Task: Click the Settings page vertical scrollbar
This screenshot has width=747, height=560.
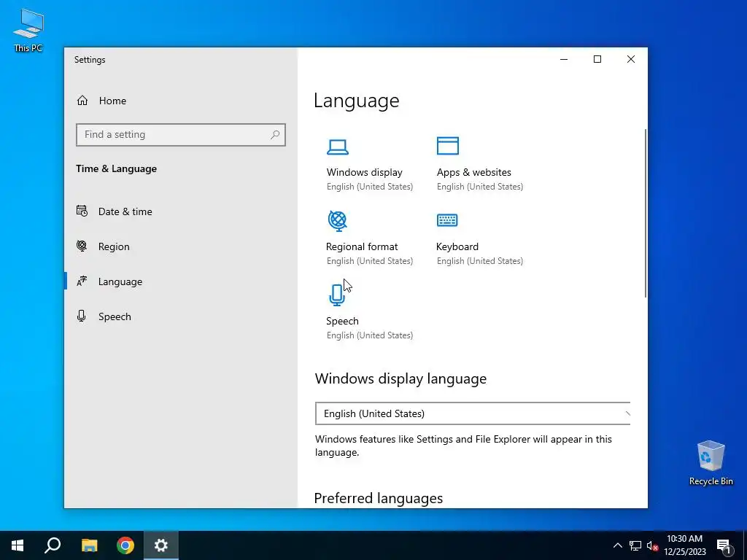Action: pyautogui.click(x=646, y=213)
